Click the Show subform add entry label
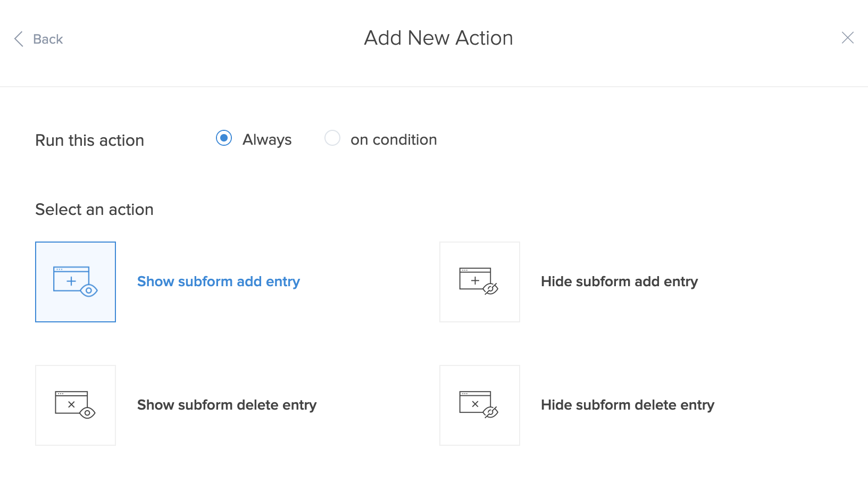868x499 pixels. click(219, 281)
